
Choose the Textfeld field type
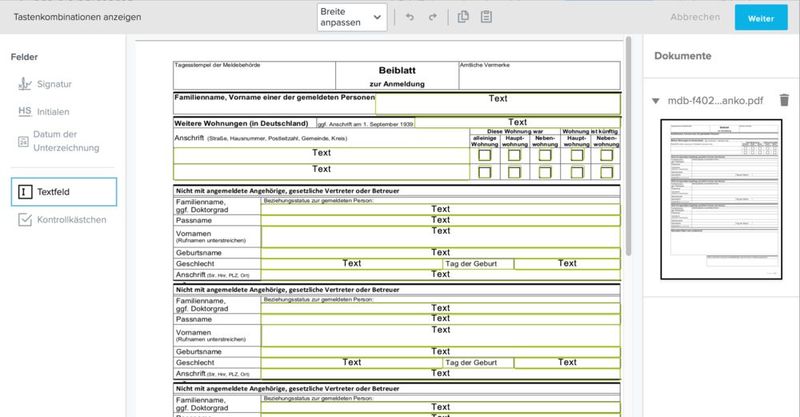64,191
